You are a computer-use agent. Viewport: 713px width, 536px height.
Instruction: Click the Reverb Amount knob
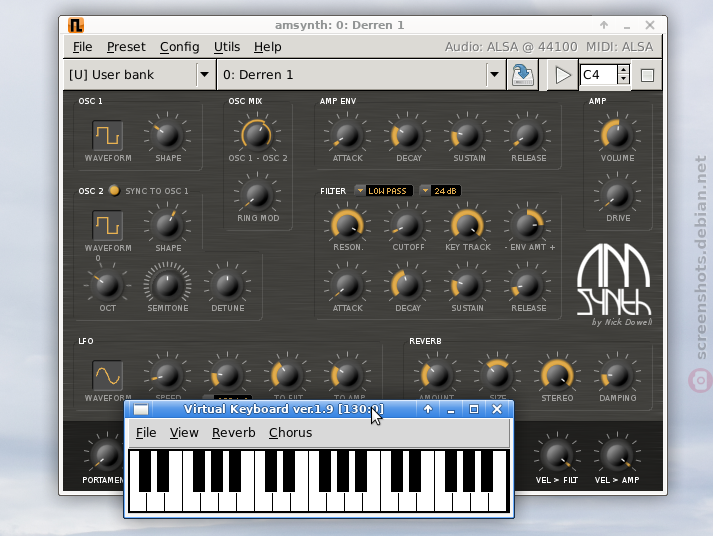[437, 375]
